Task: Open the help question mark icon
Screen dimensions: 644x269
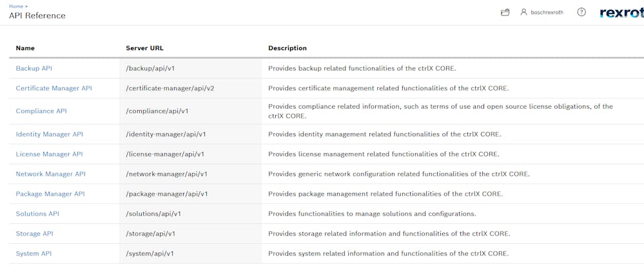Action: coord(581,12)
